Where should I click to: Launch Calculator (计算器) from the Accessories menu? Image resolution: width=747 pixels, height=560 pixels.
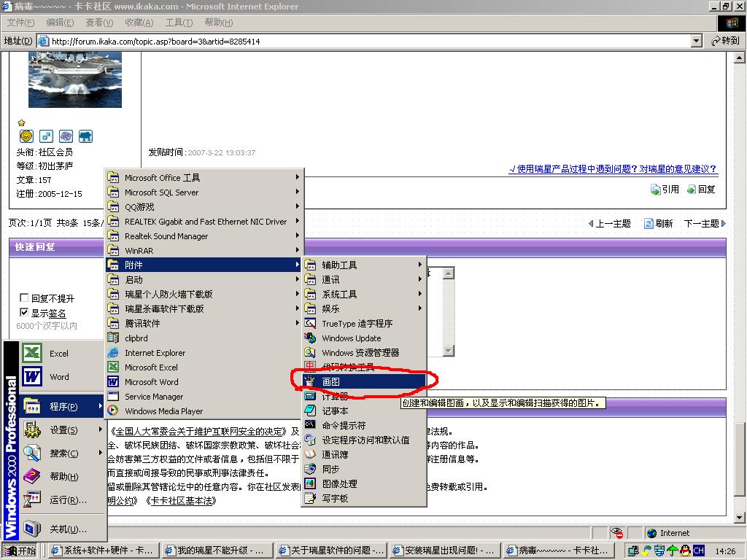point(364,396)
